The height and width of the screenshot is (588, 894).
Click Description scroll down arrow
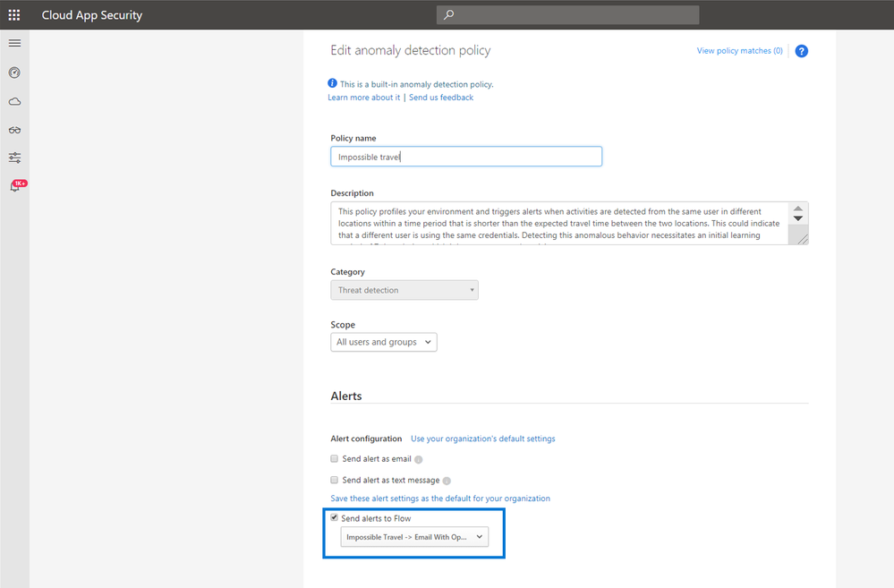point(798,218)
